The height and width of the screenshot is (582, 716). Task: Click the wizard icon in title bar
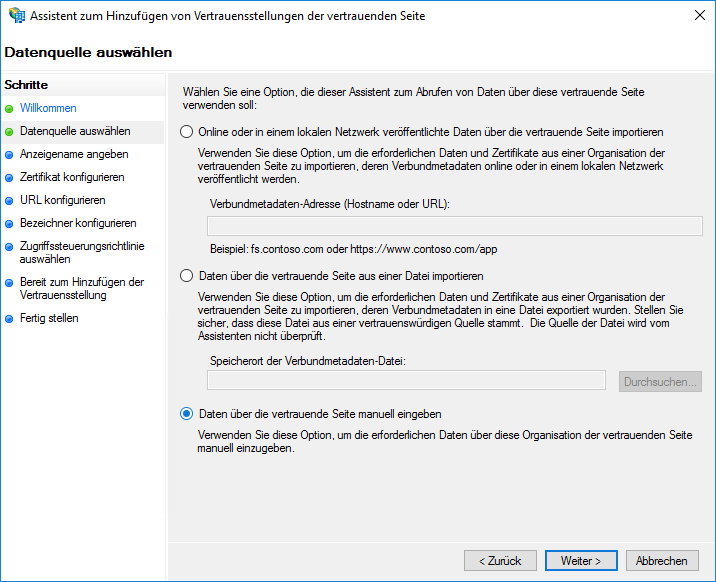tap(15, 16)
